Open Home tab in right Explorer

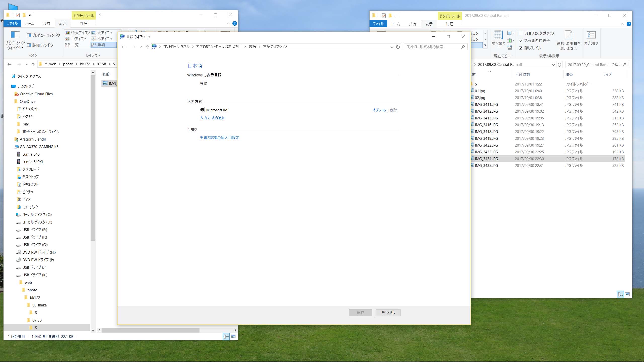395,24
